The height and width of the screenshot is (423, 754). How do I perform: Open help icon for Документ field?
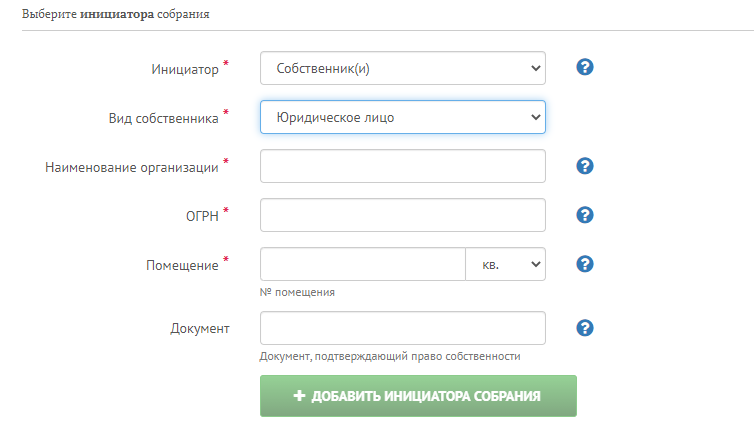[x=585, y=328]
